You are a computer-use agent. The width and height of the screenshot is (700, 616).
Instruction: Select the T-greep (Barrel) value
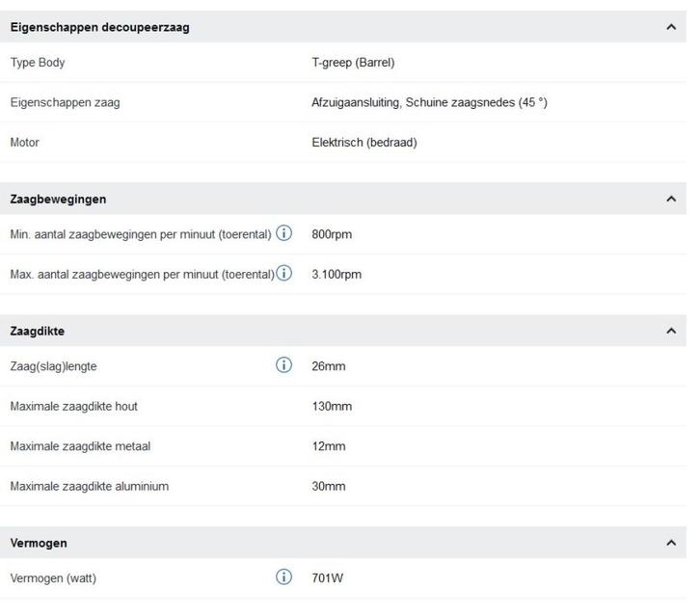(353, 63)
